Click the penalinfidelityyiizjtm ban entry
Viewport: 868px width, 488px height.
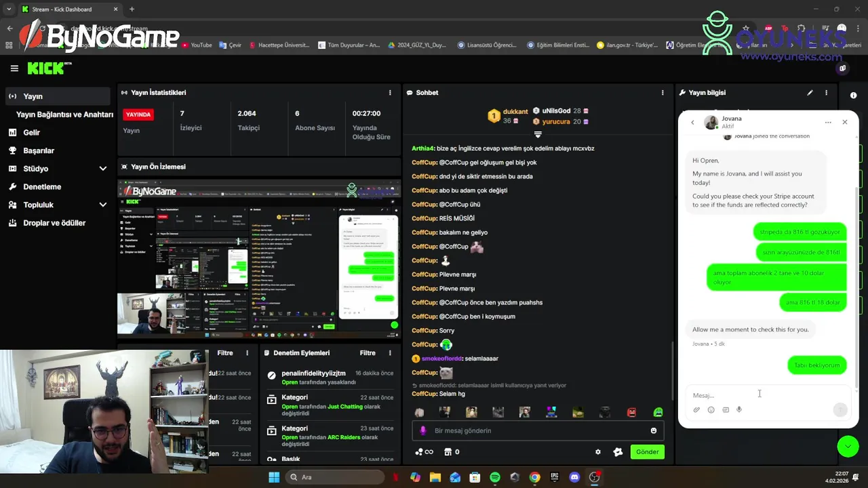[330, 378]
